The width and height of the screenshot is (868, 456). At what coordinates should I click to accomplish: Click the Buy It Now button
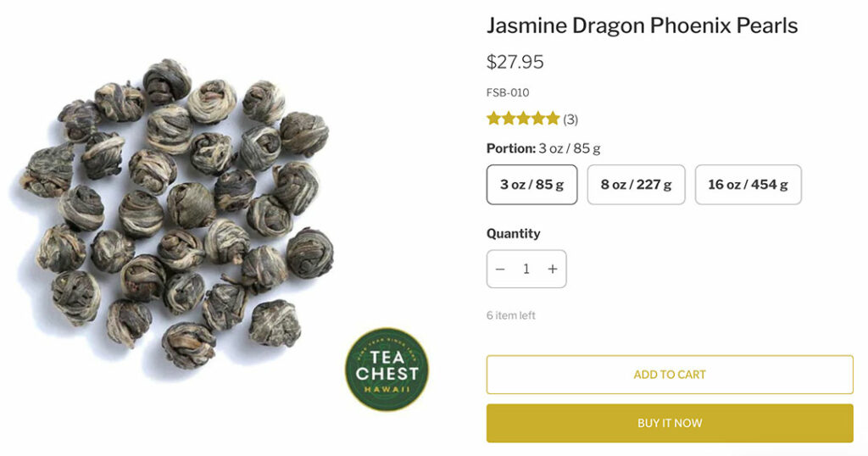coord(670,423)
